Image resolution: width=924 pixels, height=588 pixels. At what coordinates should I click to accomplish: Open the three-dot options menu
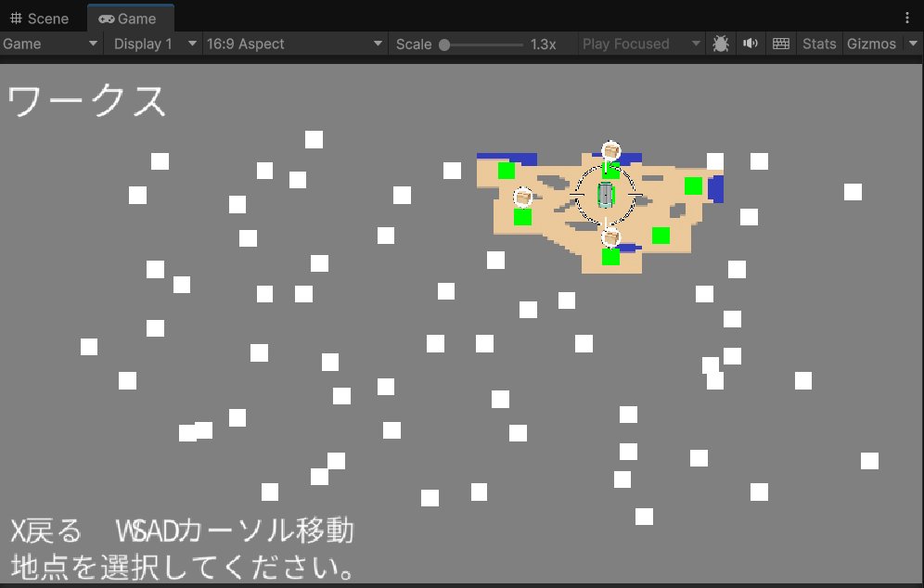click(907, 18)
